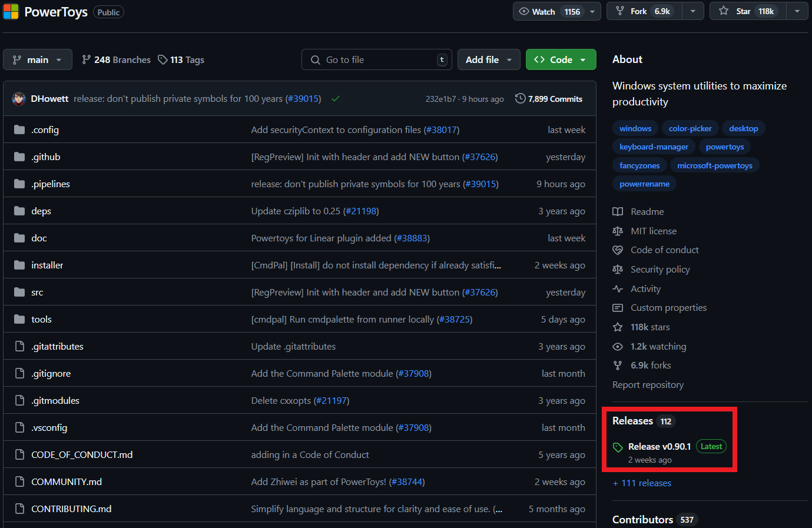Click the eye icon beside 1.2k watching
Viewport: 812px width, 528px height.
(618, 346)
